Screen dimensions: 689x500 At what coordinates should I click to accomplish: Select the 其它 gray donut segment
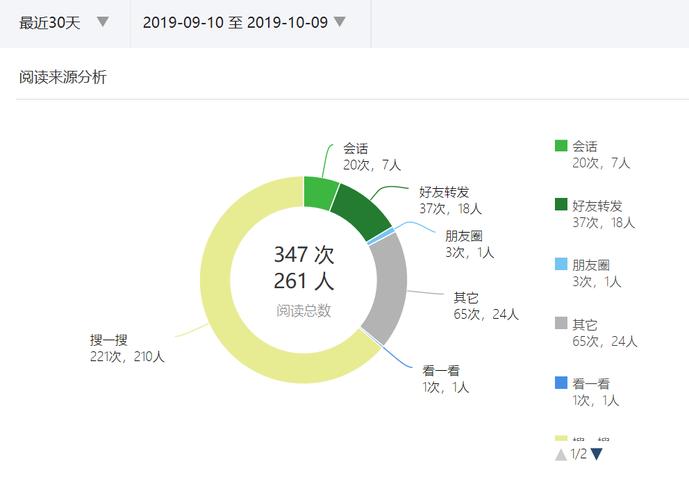389,288
